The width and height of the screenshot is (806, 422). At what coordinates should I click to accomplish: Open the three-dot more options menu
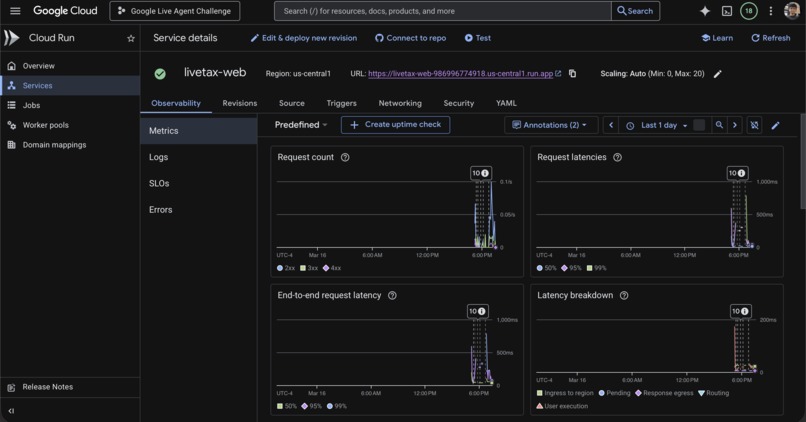[x=771, y=11]
